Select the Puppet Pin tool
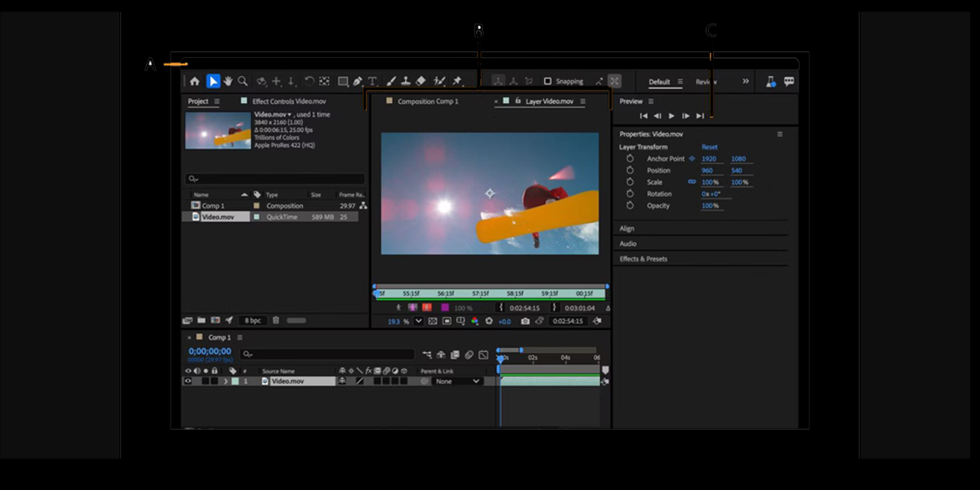The image size is (980, 490). 457,81
